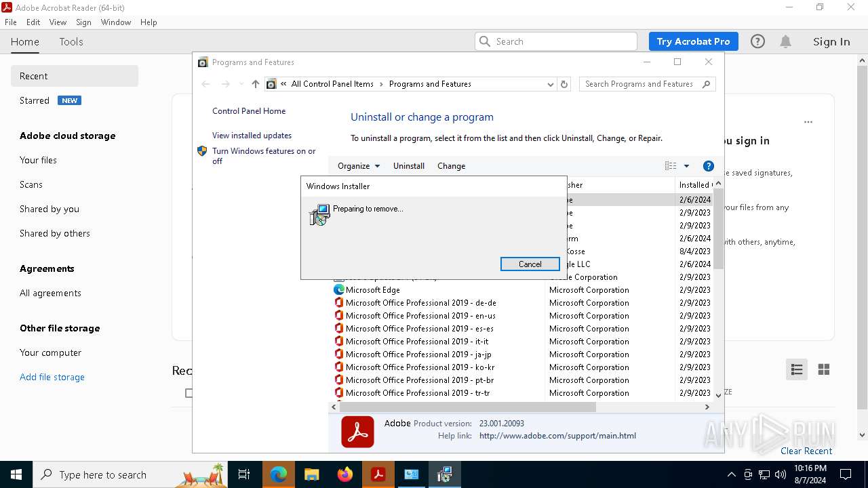The image size is (868, 488).
Task: Open the File menu in Acrobat
Action: point(11,22)
